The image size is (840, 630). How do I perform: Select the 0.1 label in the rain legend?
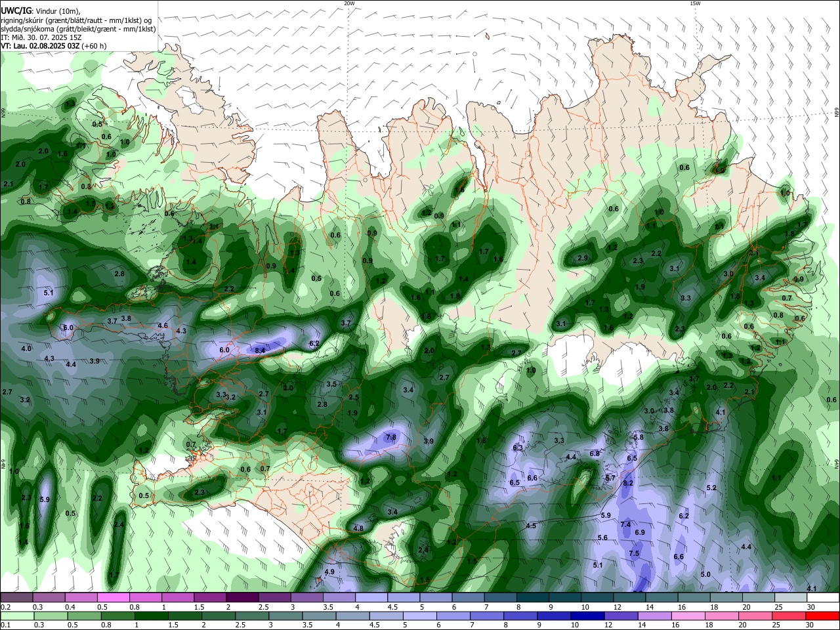pyautogui.click(x=6, y=625)
